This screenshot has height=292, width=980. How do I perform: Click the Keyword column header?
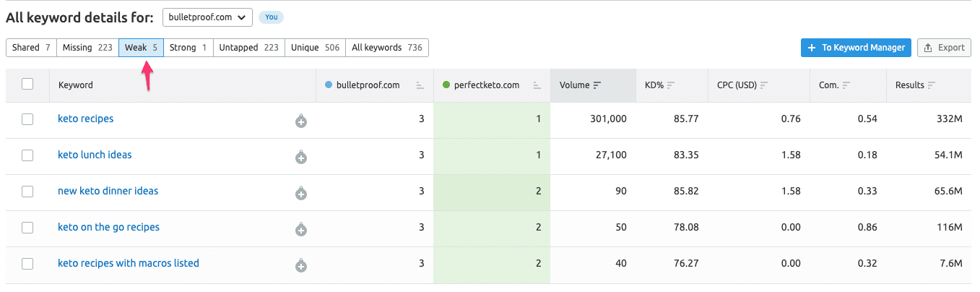tap(183, 85)
